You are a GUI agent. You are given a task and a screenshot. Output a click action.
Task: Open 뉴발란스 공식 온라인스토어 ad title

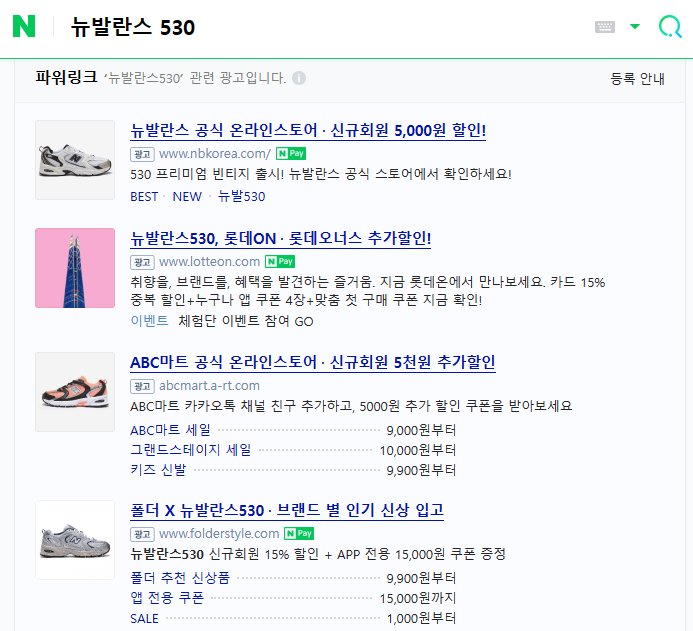point(308,130)
